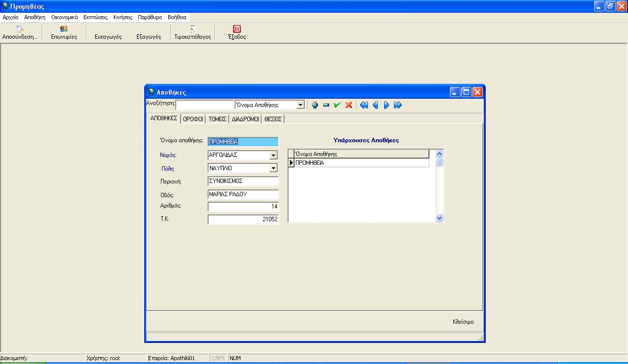Image resolution: width=628 pixels, height=364 pixels.
Task: Switch to the ΘΕΣΕΙΣ tab
Action: [273, 119]
